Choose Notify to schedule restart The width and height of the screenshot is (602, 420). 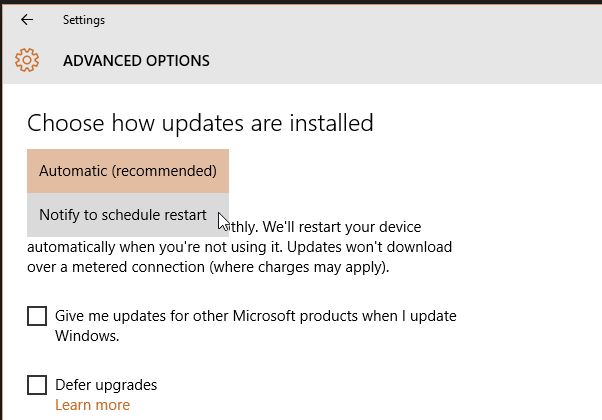pos(123,215)
